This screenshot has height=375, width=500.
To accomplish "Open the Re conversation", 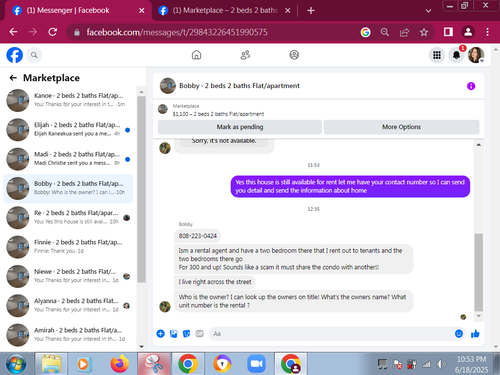I will coord(68,218).
